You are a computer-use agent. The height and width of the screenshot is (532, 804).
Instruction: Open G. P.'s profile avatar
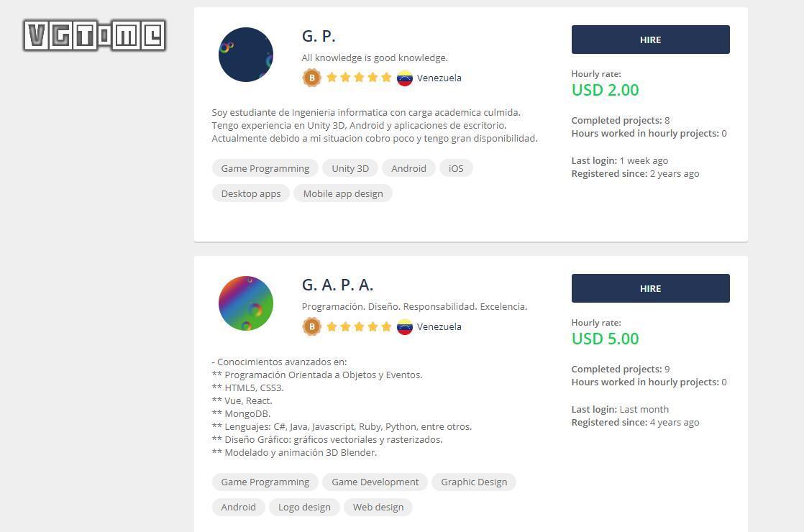(246, 55)
